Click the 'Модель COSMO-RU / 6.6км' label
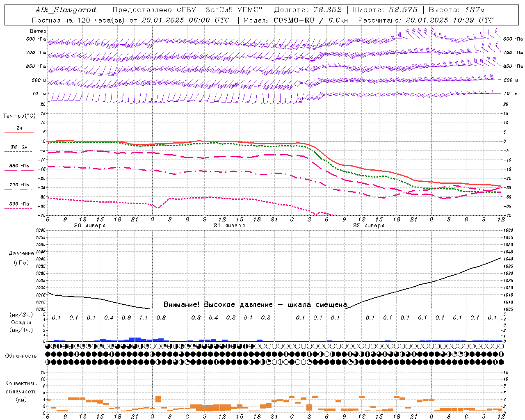Screen dimensions: 525x420 (x=296, y=20)
